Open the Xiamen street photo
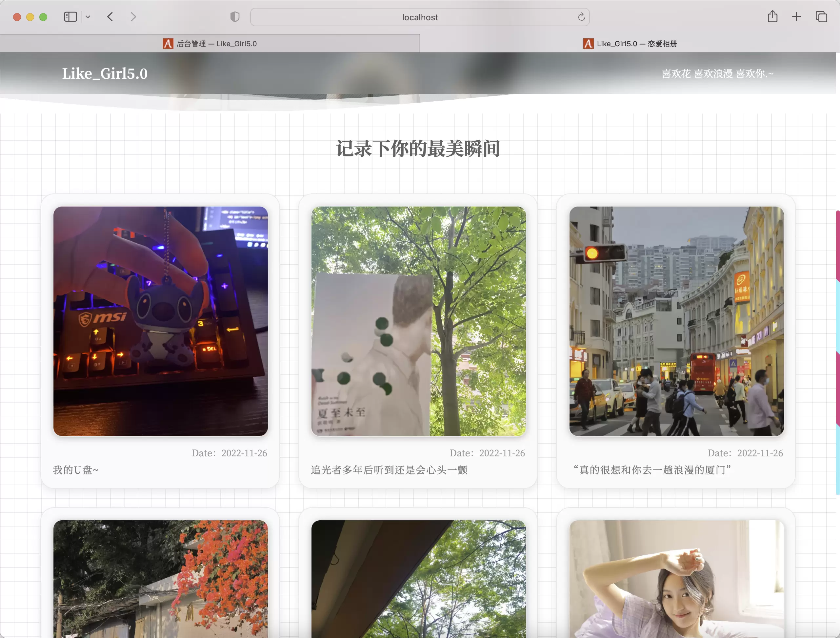 pos(676,321)
